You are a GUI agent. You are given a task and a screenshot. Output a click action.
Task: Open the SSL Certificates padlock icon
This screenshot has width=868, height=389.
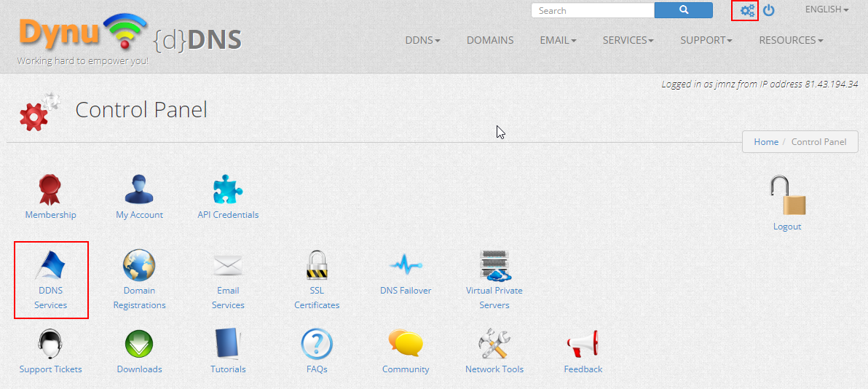(317, 265)
